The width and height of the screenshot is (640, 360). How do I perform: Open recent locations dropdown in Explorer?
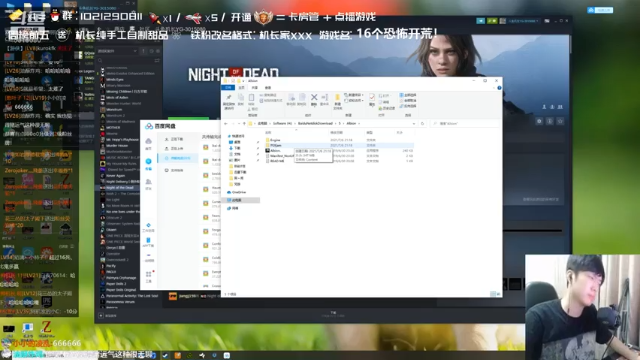[239, 123]
